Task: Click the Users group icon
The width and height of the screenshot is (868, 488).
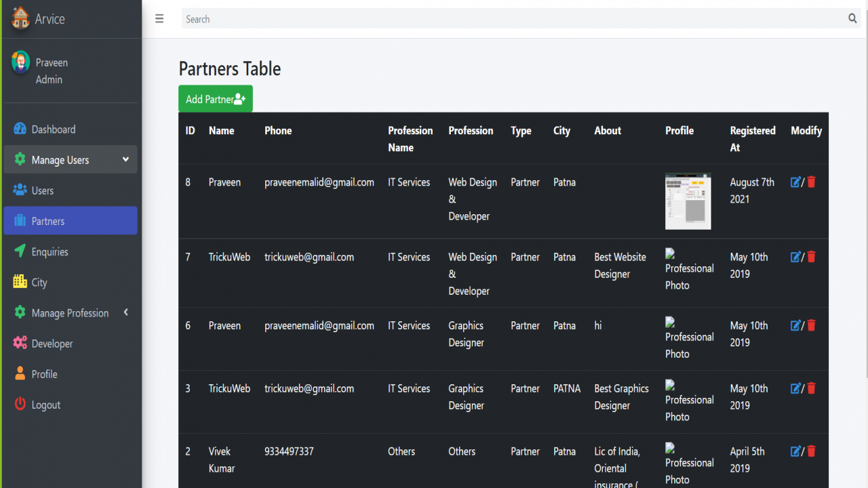Action: point(20,190)
